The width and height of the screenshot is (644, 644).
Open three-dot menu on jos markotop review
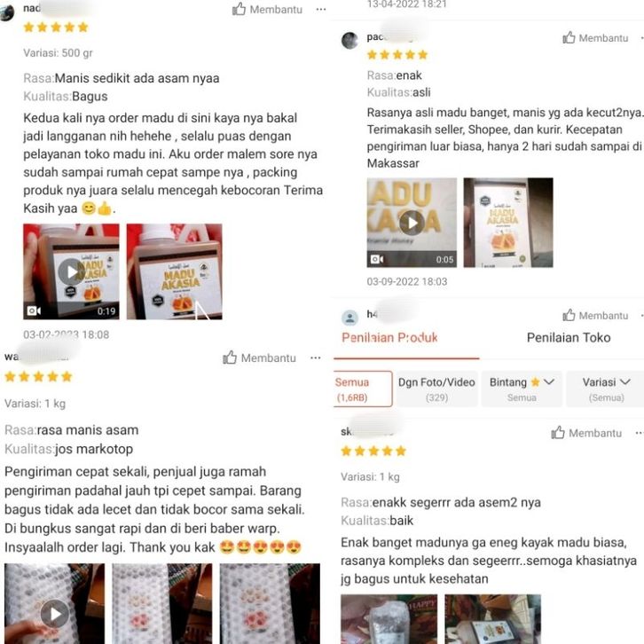tap(316, 357)
